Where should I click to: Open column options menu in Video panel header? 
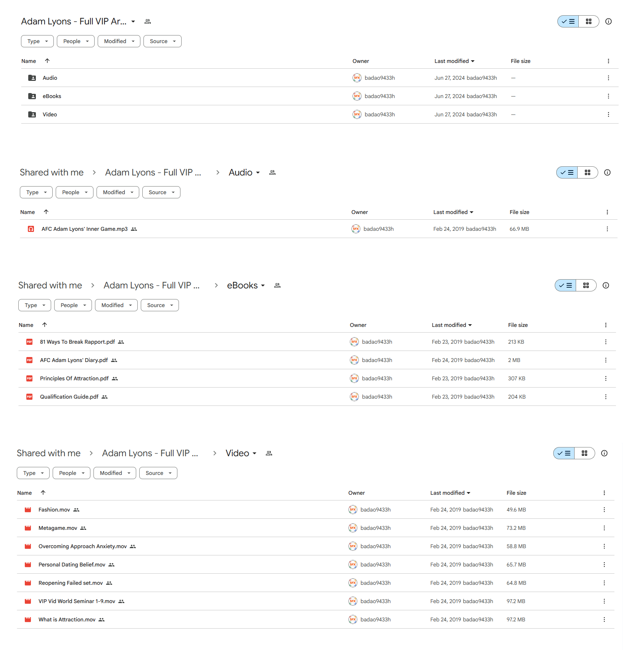(x=604, y=493)
